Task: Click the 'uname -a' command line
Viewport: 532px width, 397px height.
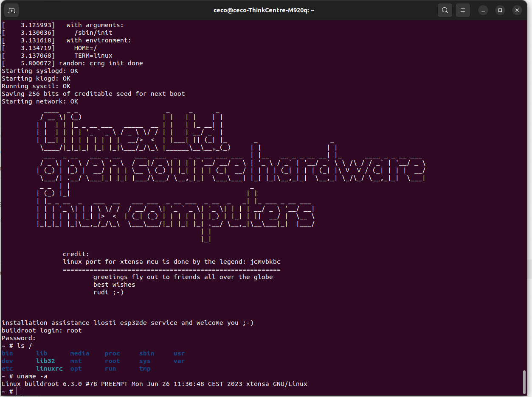Action: coord(25,376)
